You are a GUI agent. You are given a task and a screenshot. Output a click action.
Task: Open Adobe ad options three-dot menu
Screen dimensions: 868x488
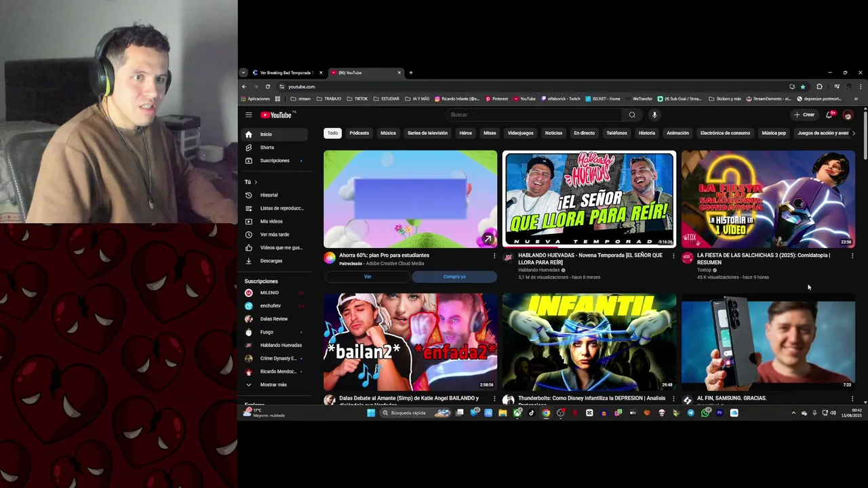point(494,256)
